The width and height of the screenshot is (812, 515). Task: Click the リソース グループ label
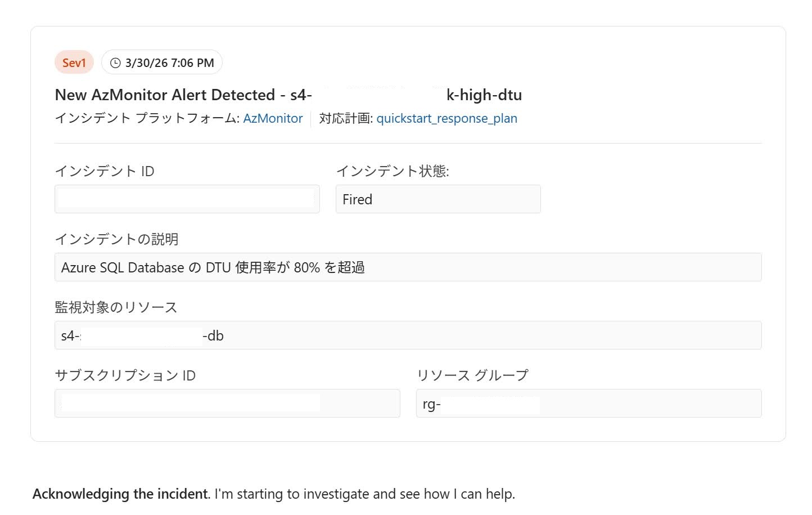click(x=472, y=375)
